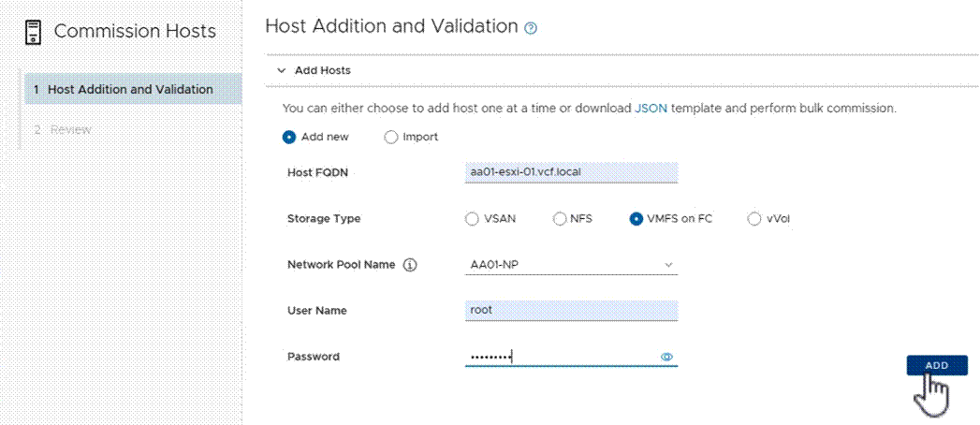980x425 pixels.
Task: Choose the Import radio option
Action: click(390, 137)
